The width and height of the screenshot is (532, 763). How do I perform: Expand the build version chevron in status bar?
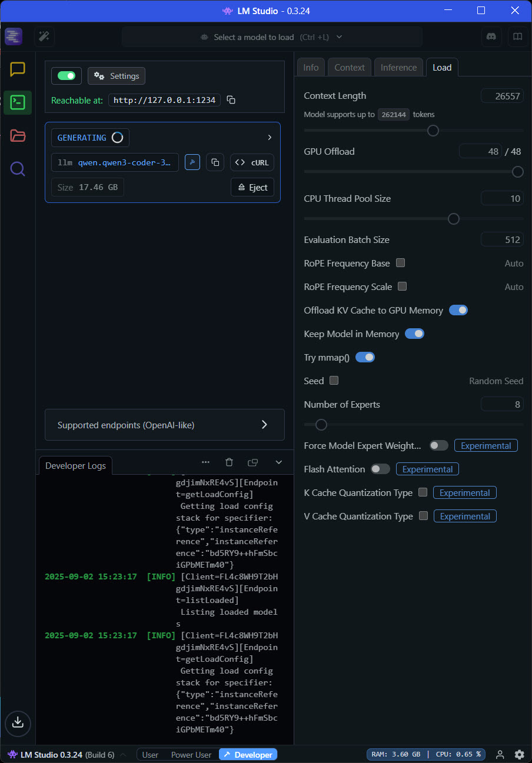[123, 754]
